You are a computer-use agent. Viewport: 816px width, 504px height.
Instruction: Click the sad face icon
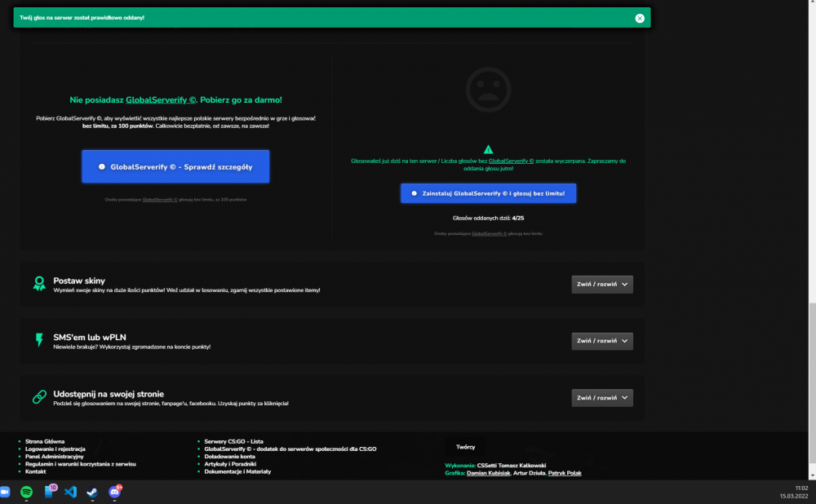(x=488, y=90)
